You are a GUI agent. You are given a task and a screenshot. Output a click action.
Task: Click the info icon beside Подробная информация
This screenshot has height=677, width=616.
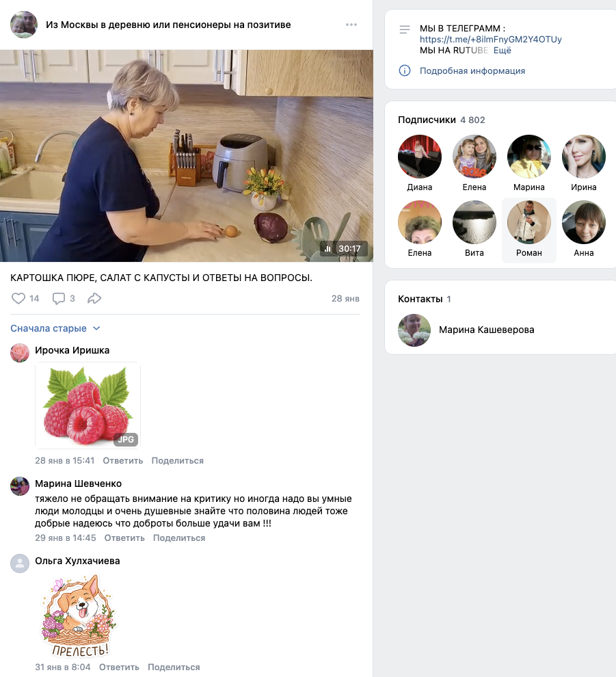[x=405, y=70]
